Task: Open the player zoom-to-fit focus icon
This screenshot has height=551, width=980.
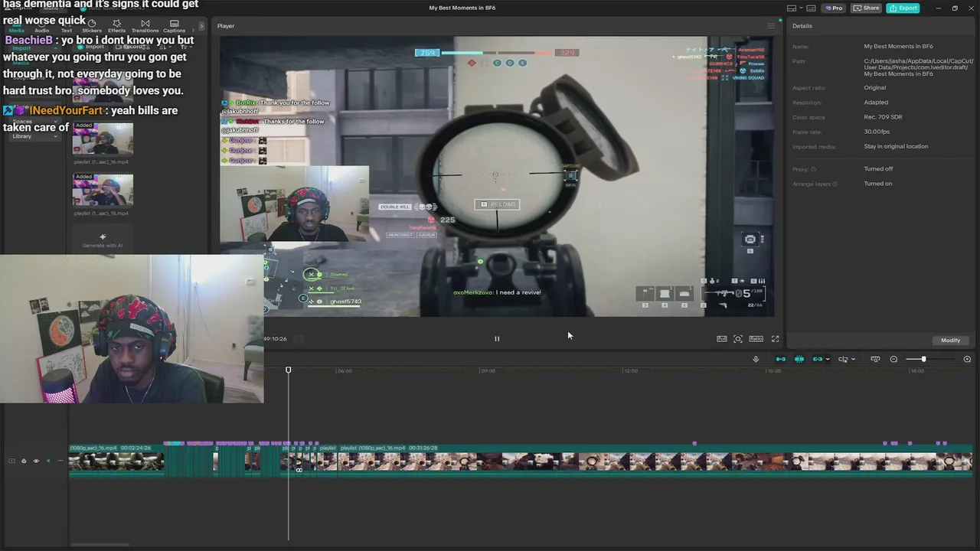Action: pyautogui.click(x=738, y=338)
